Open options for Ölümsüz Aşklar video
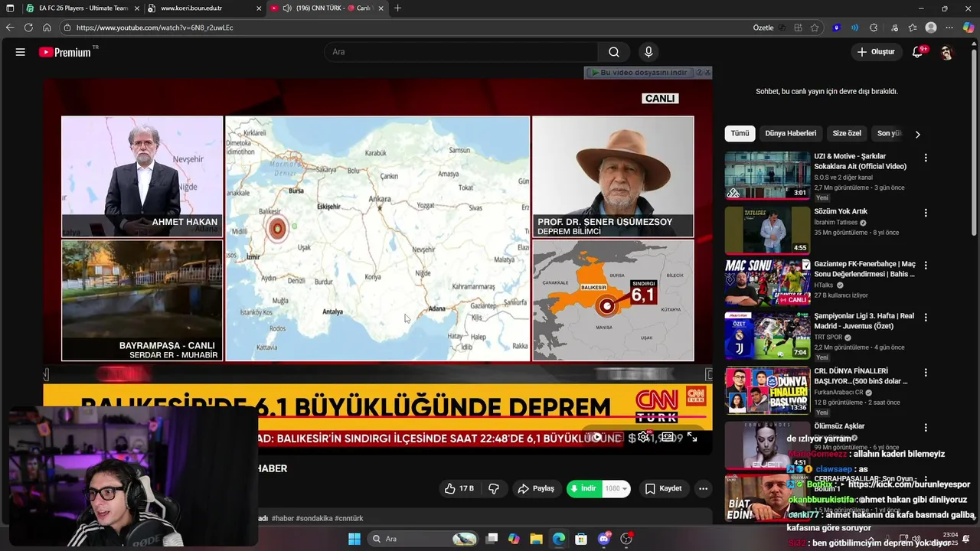 point(926,427)
